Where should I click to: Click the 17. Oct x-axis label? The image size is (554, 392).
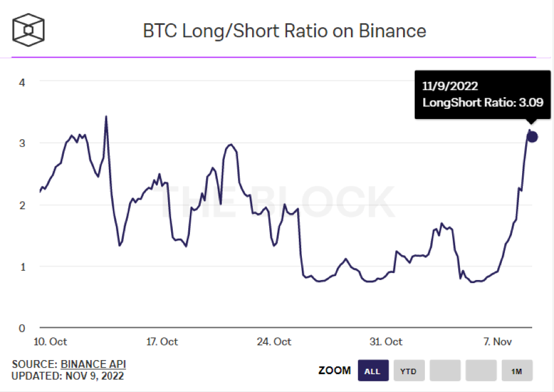161,342
